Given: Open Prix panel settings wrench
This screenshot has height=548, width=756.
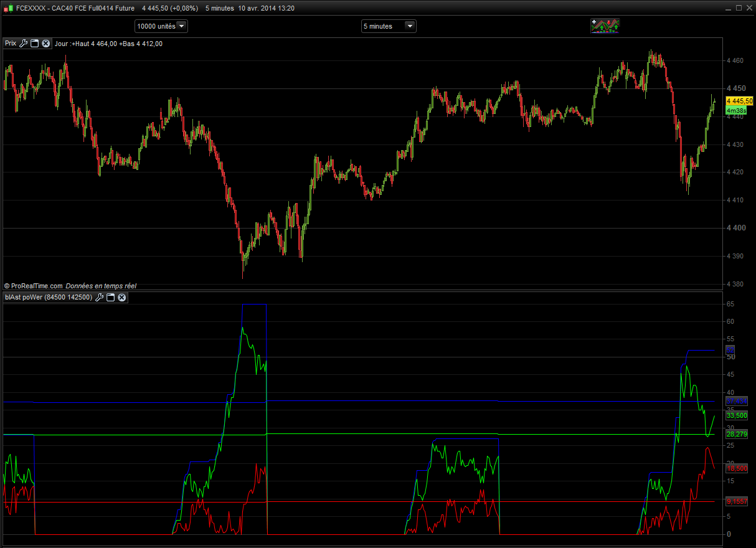Looking at the screenshot, I should [24, 44].
